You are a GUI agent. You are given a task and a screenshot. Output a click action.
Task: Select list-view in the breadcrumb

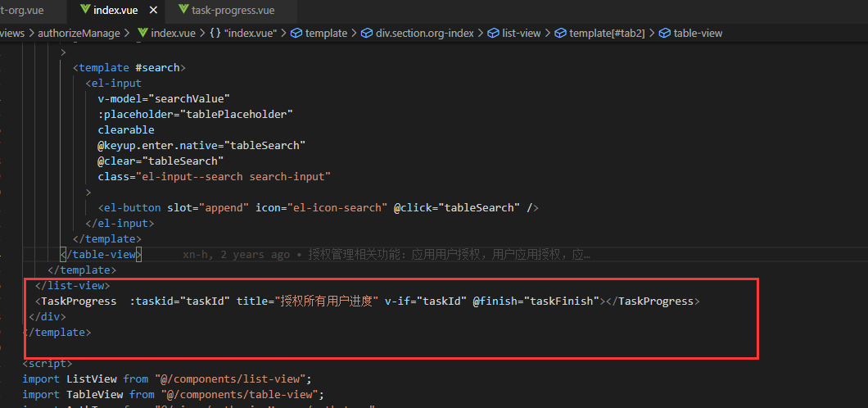click(521, 34)
